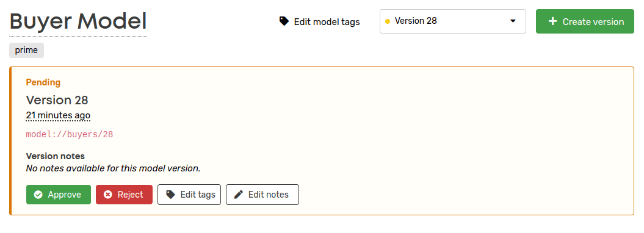
Task: Reject the pending Version 28
Action: coord(124,195)
